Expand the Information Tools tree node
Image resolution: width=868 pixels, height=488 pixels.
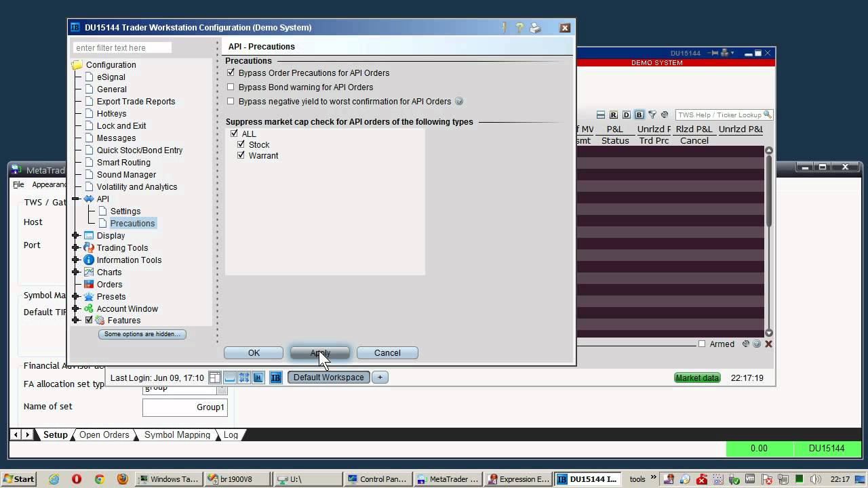(x=76, y=260)
